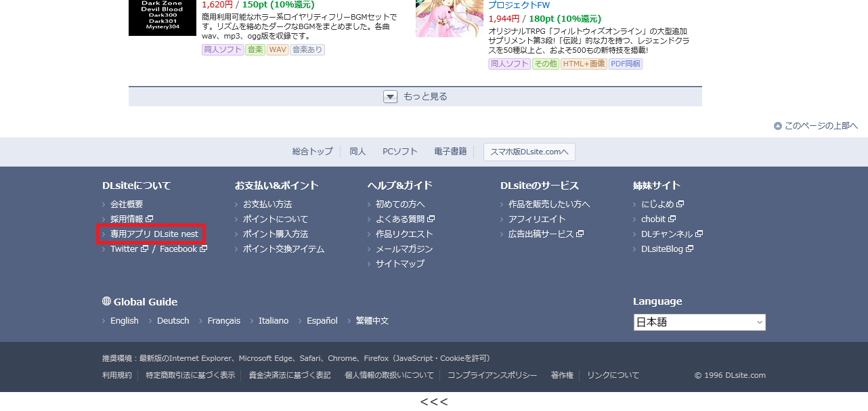Open 特定商取引法に基づく表示 link
This screenshot has height=411, width=868.
tap(190, 375)
